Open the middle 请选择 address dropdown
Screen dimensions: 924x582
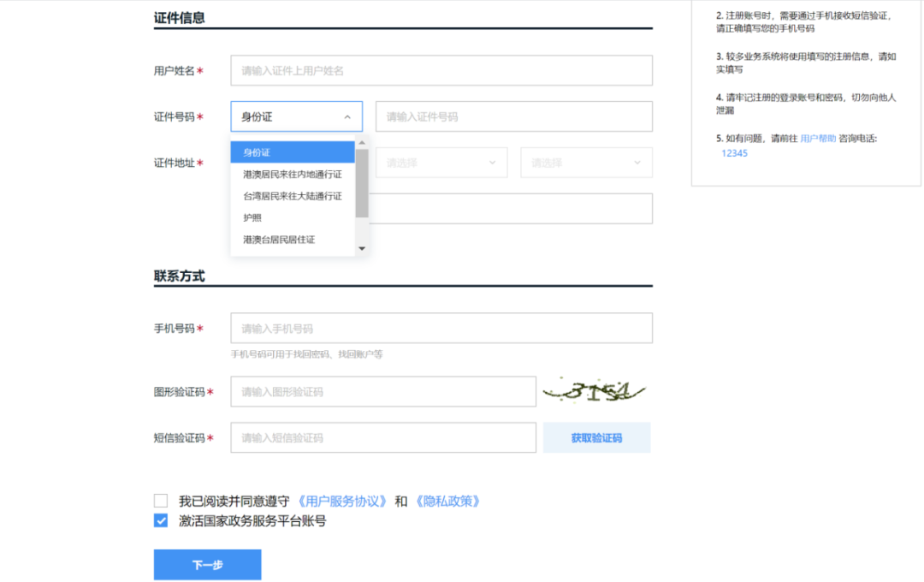click(441, 162)
